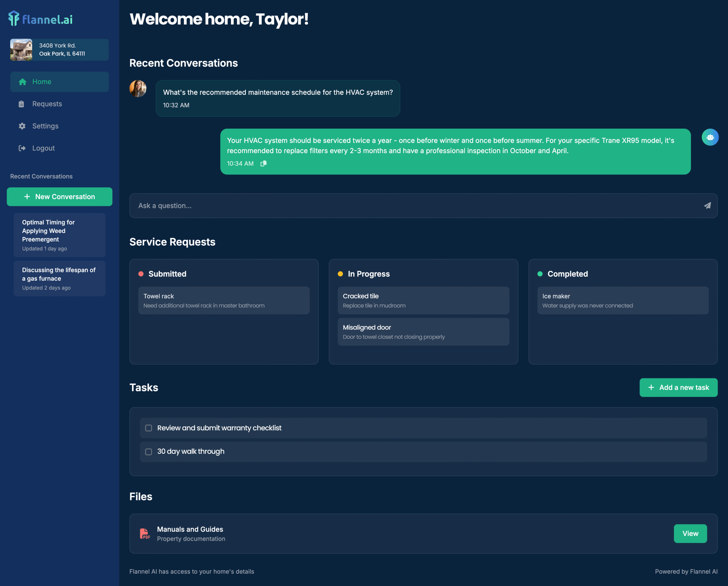
Task: Open the Weed Preemergent conversation
Action: [x=59, y=235]
